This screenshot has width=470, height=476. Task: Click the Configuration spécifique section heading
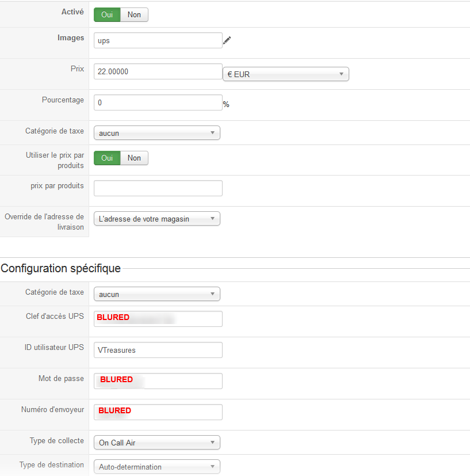coord(61,268)
